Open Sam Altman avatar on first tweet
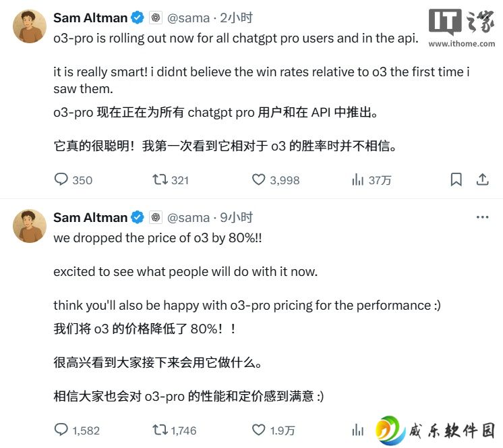 (x=30, y=26)
